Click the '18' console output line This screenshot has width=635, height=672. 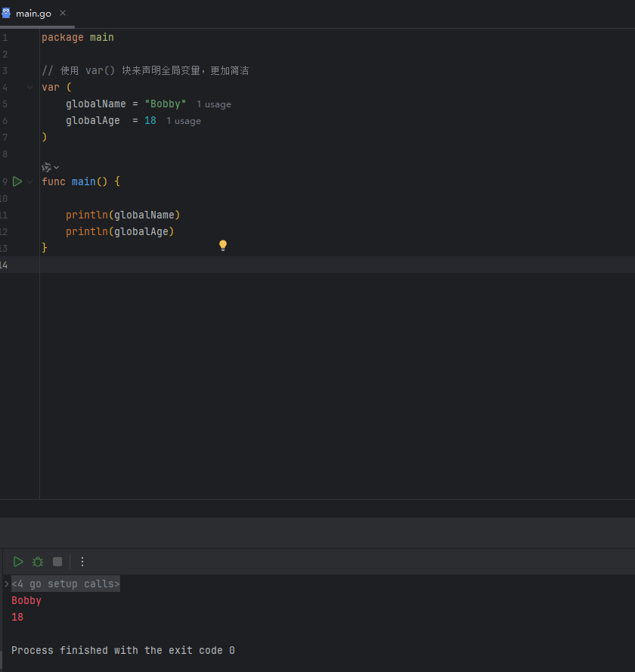pyautogui.click(x=17, y=617)
